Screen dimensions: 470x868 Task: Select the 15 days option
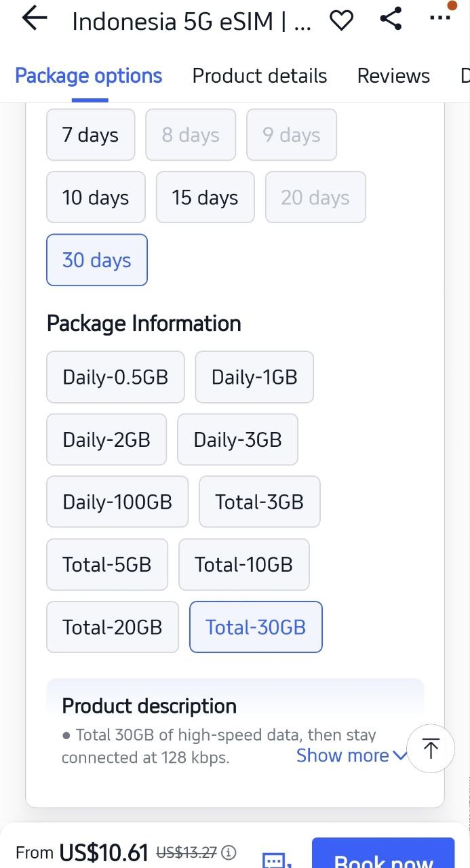pos(205,197)
